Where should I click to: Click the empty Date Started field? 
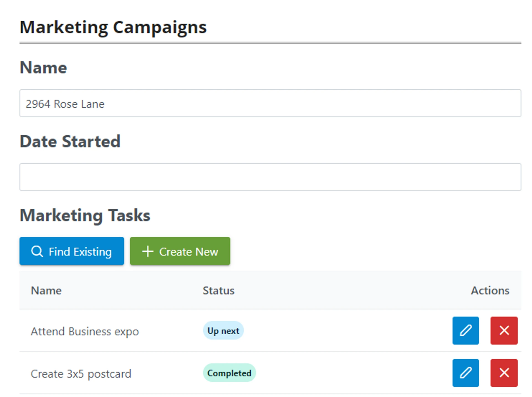click(x=270, y=177)
